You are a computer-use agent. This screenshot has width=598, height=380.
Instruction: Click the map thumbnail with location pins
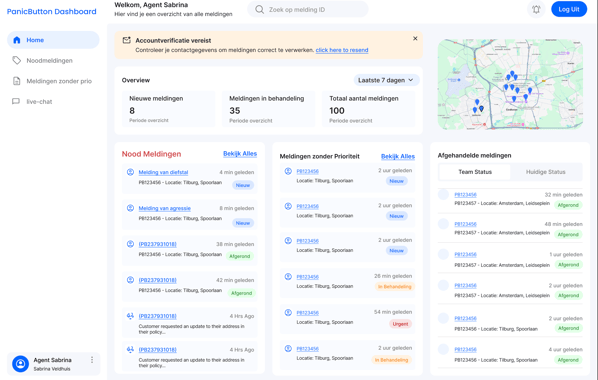pos(510,84)
